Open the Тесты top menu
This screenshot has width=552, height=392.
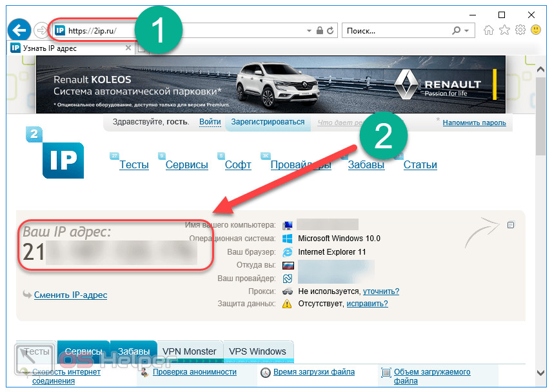coord(133,164)
